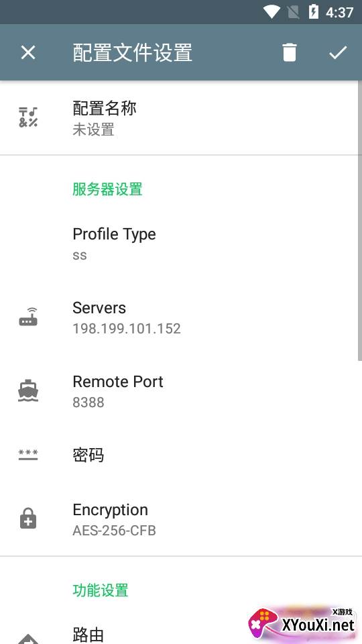
Task: Open the 密码 password field
Action: (x=181, y=455)
